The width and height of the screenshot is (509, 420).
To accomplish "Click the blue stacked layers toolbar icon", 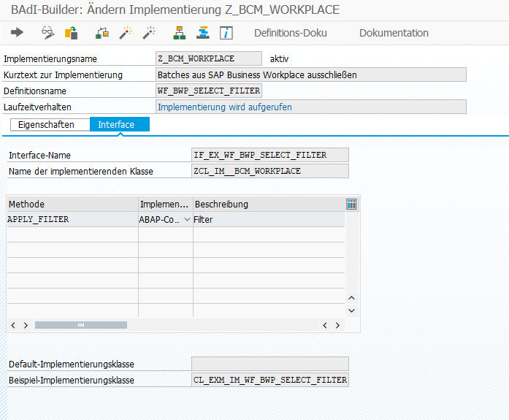I will [203, 33].
